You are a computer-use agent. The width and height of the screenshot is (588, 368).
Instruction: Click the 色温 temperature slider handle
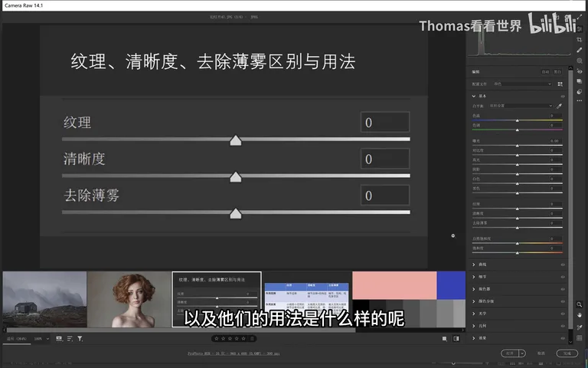pyautogui.click(x=517, y=120)
